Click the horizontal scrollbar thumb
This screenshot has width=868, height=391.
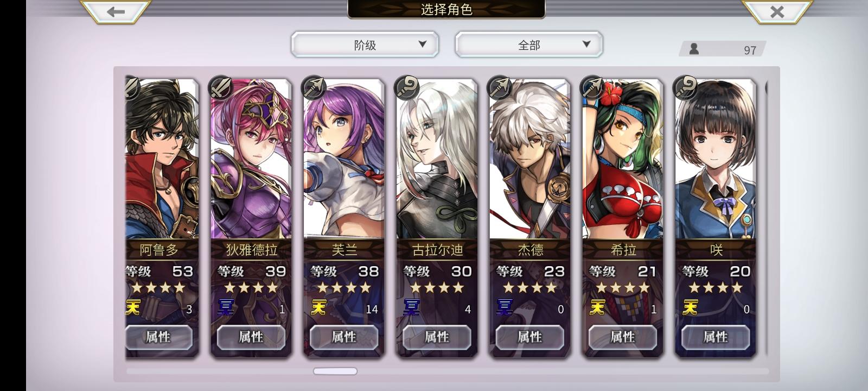point(335,371)
